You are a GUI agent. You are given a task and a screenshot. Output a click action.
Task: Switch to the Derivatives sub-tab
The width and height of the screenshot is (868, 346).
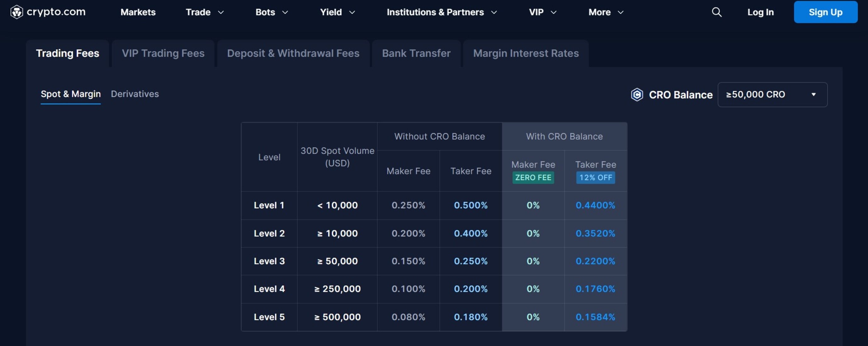[135, 94]
